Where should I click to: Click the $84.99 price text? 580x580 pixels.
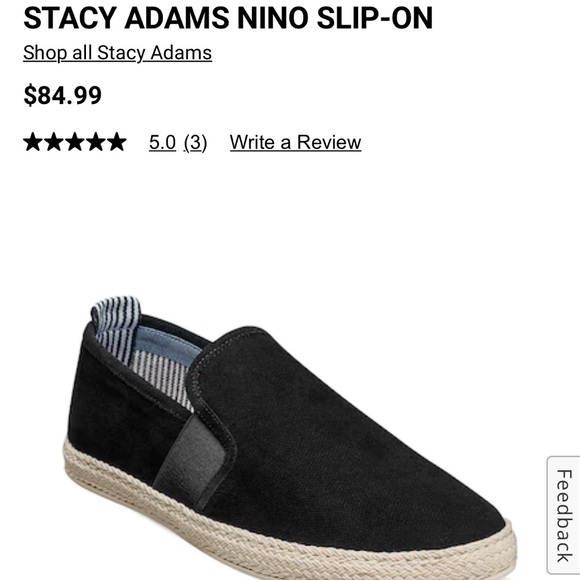pos(63,95)
